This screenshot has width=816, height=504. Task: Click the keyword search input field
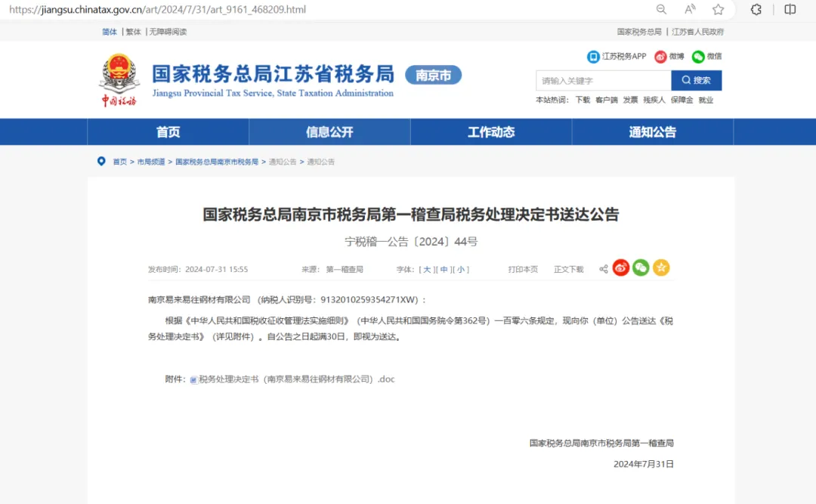pyautogui.click(x=602, y=80)
